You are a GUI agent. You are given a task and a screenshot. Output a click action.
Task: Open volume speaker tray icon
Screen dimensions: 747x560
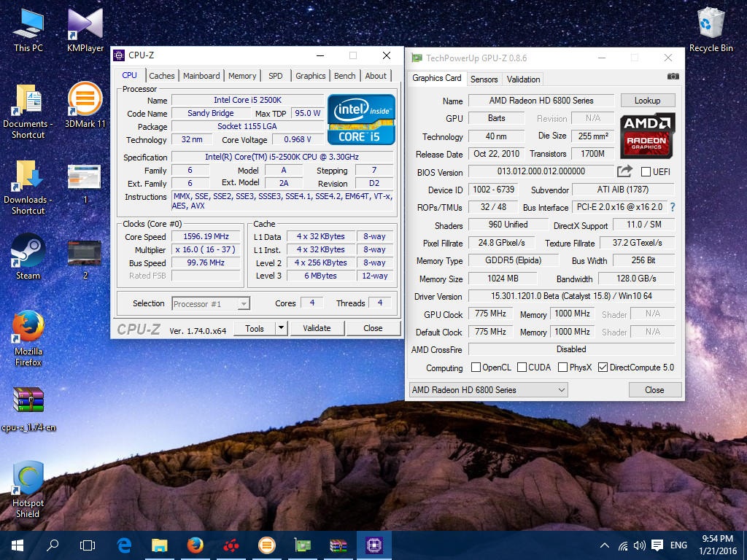(639, 545)
